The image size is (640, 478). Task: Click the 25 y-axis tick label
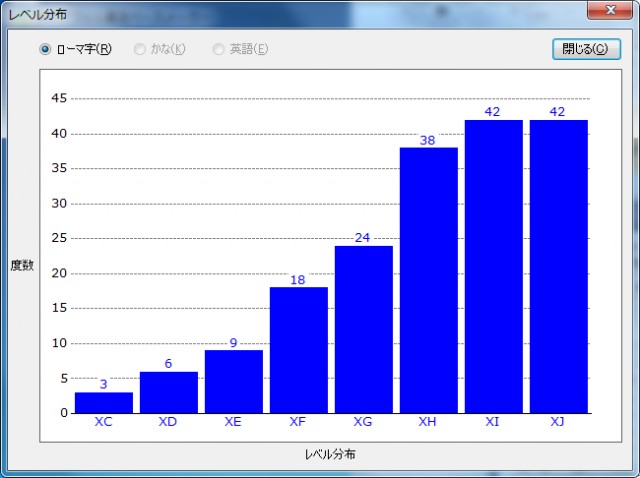59,238
